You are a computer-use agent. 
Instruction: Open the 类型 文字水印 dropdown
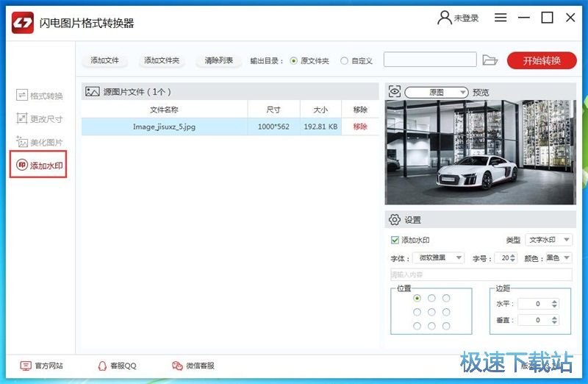548,240
